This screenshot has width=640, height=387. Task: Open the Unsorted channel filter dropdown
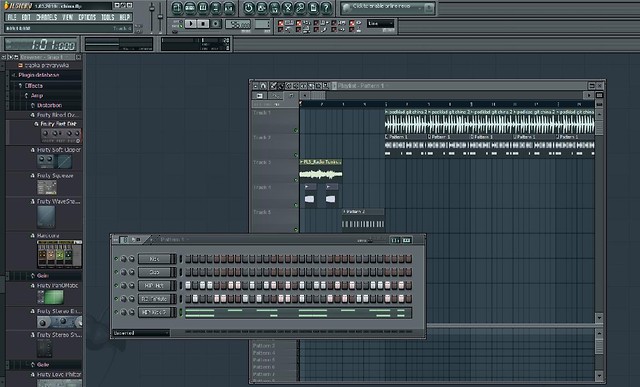[141, 333]
